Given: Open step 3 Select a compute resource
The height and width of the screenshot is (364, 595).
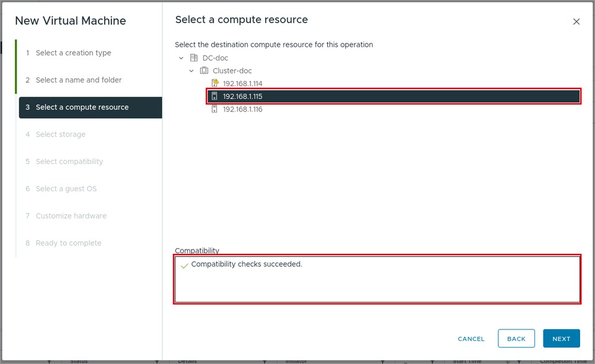Looking at the screenshot, I should 90,107.
